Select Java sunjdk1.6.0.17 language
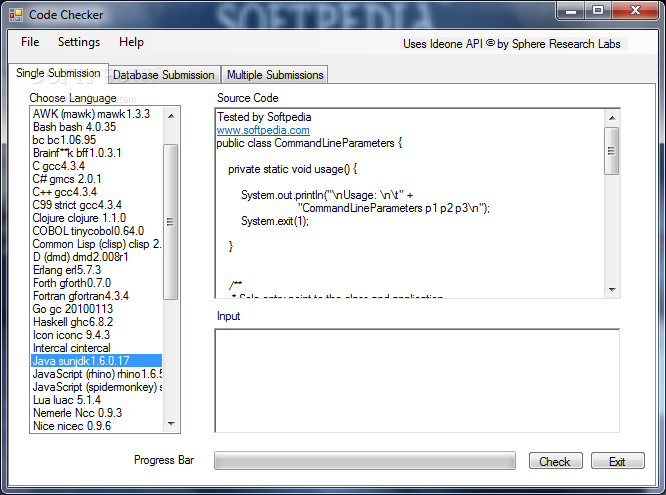This screenshot has width=666, height=495. pos(96,361)
